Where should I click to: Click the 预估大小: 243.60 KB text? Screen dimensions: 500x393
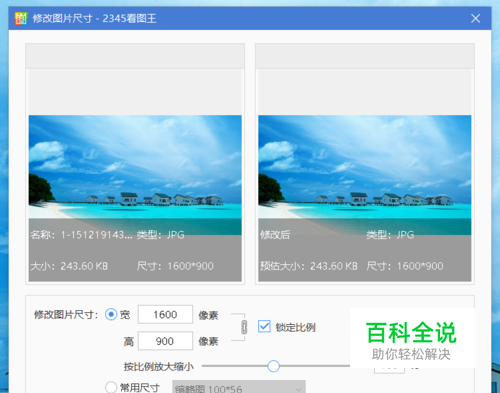click(309, 266)
